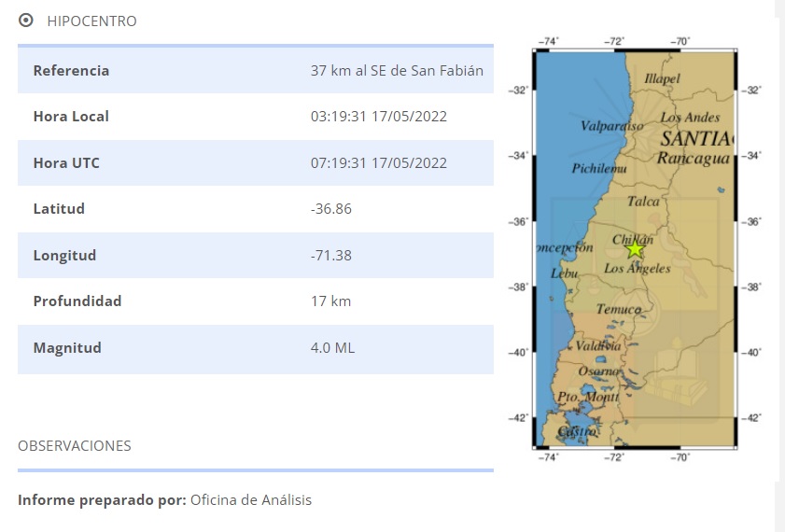This screenshot has height=532, width=785.
Task: Click Pichilemu label on the map
Action: [598, 168]
